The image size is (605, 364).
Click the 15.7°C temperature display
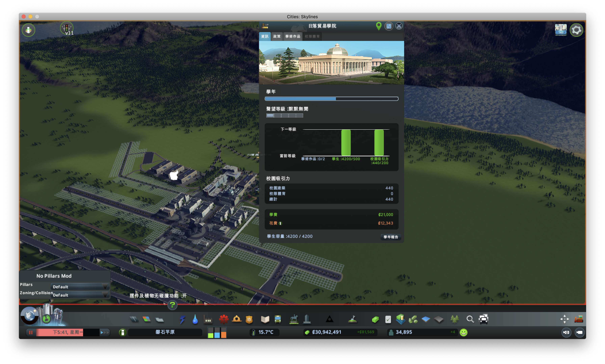(x=266, y=332)
